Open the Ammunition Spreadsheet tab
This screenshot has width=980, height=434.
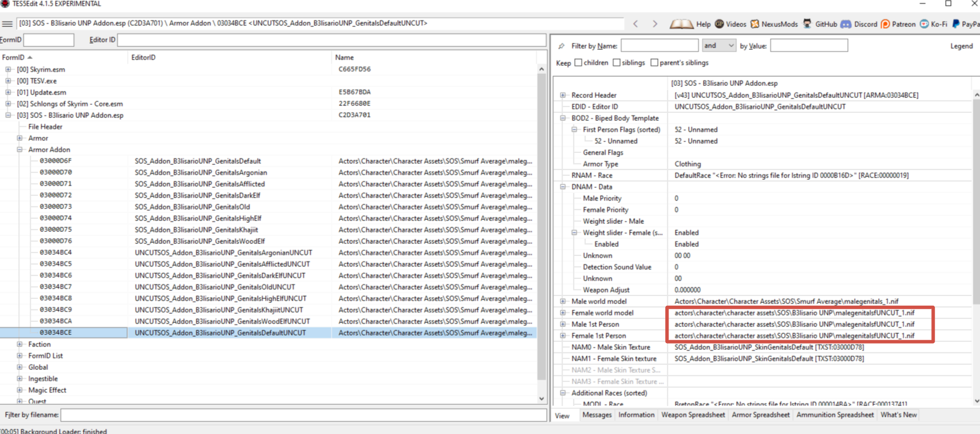pyautogui.click(x=835, y=415)
